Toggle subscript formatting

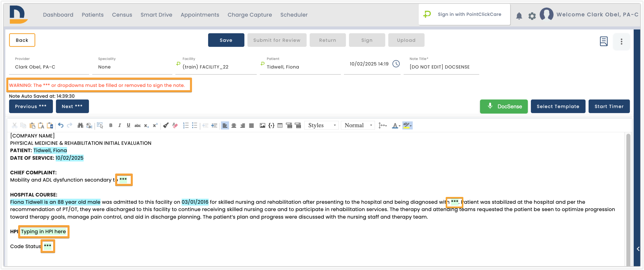(x=146, y=126)
